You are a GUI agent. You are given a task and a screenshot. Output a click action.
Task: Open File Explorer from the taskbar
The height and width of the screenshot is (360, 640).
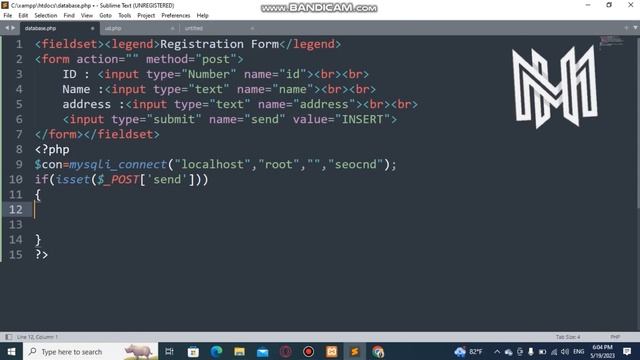[240, 351]
